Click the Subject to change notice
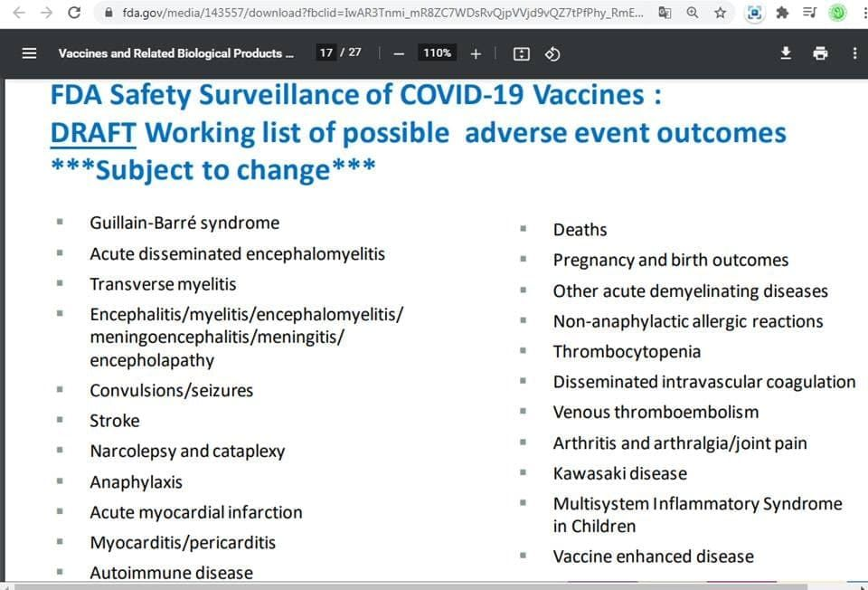The image size is (868, 590). coord(213,169)
